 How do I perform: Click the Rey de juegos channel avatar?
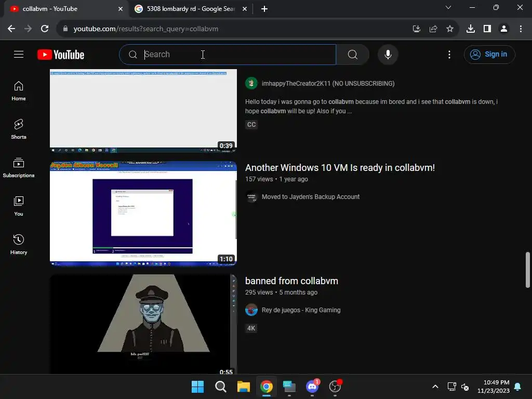[251, 310]
